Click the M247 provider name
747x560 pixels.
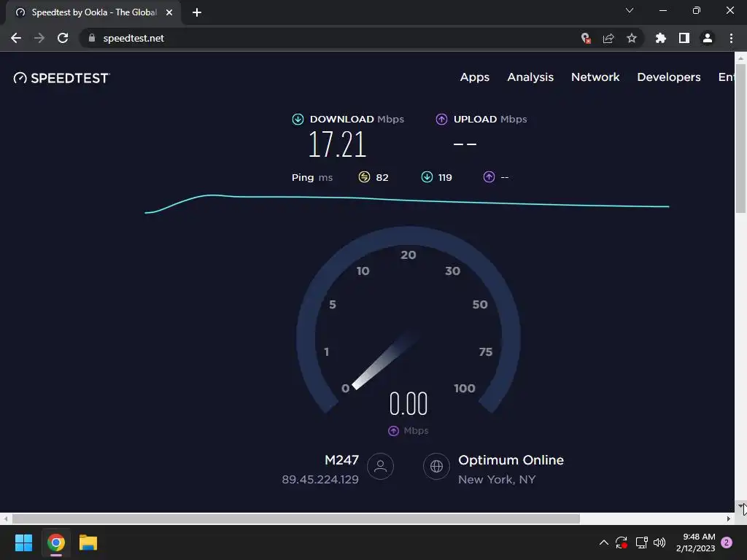pos(341,460)
